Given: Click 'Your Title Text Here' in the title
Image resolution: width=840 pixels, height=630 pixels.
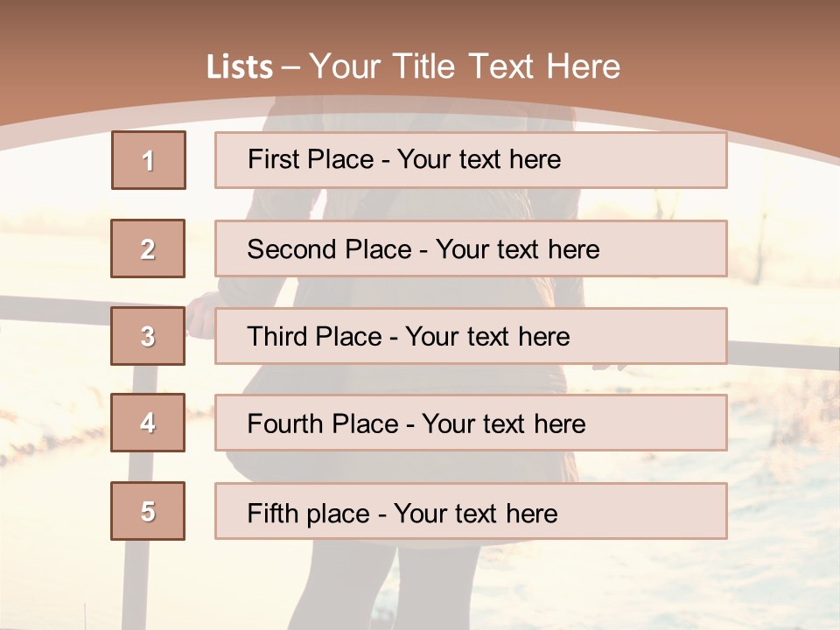Looking at the screenshot, I should point(465,66).
